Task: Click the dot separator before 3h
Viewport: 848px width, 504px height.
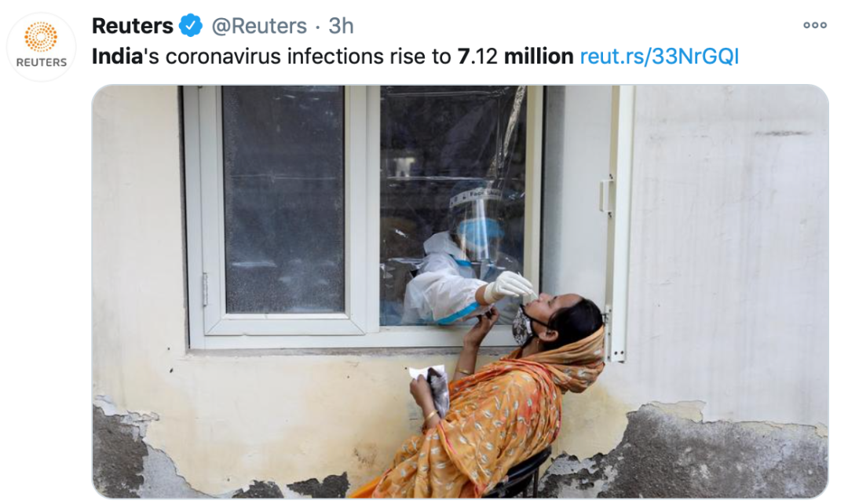Action: (317, 27)
